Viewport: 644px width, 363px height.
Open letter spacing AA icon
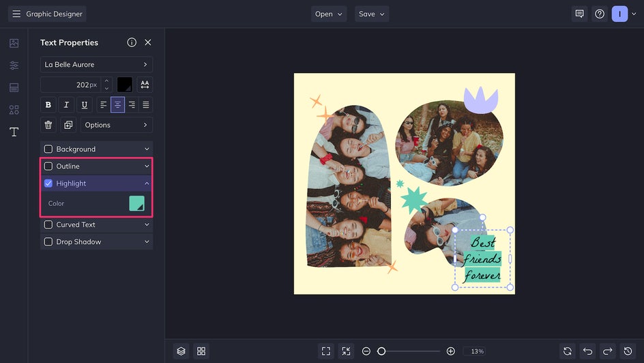tap(145, 85)
